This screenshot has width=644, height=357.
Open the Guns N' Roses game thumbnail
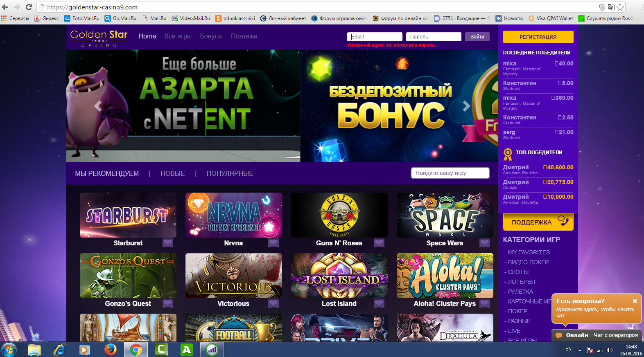click(339, 215)
